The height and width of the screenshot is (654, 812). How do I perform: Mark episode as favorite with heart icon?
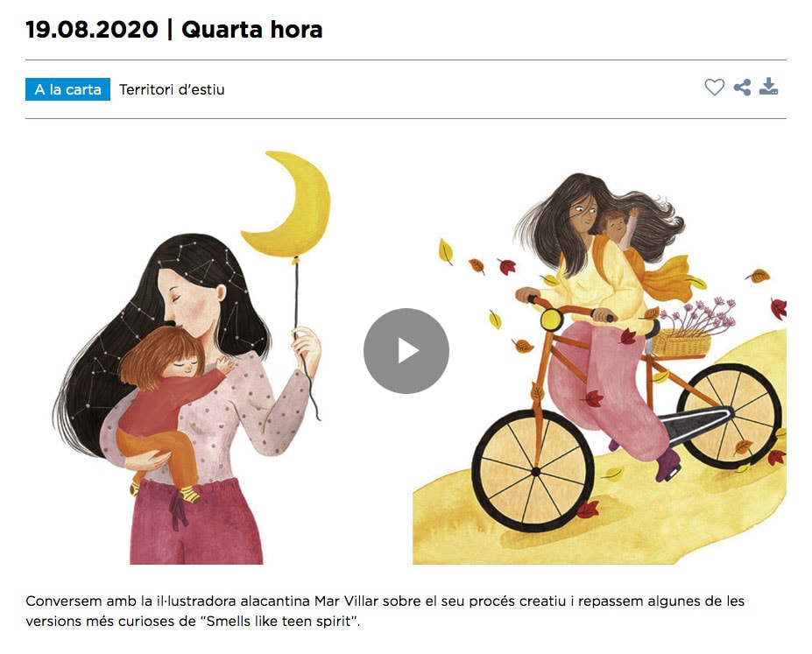pyautogui.click(x=714, y=88)
